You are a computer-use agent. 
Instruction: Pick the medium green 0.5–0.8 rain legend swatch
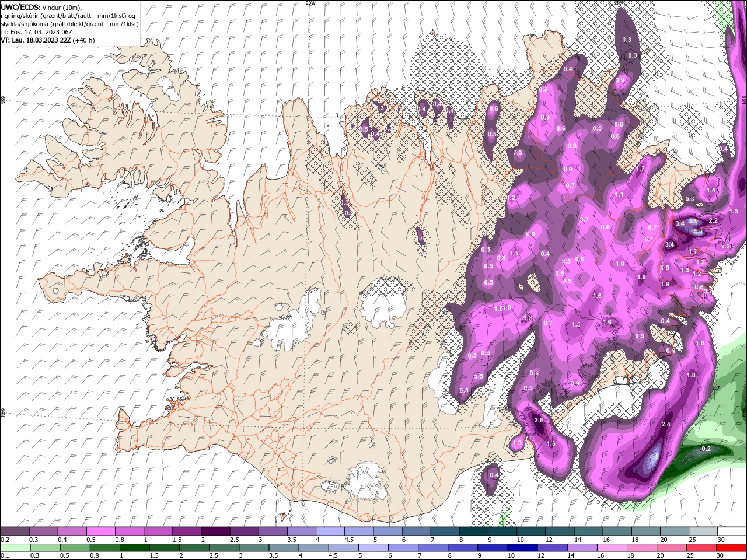click(x=104, y=548)
